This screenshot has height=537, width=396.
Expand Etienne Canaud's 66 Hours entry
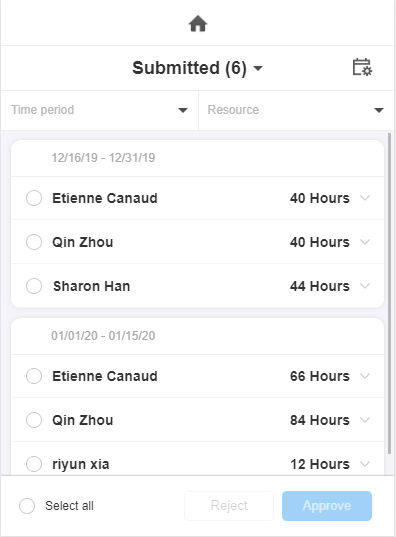(365, 376)
